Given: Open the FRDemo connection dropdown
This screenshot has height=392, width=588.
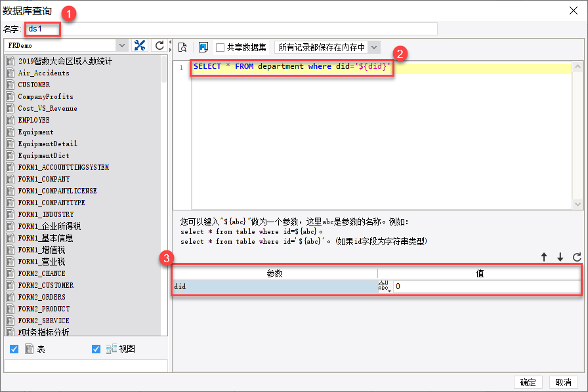Looking at the screenshot, I should [122, 45].
